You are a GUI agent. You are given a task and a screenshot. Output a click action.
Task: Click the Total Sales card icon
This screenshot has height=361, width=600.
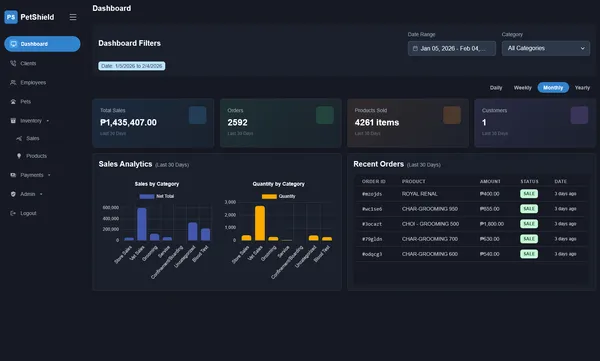[x=197, y=115]
